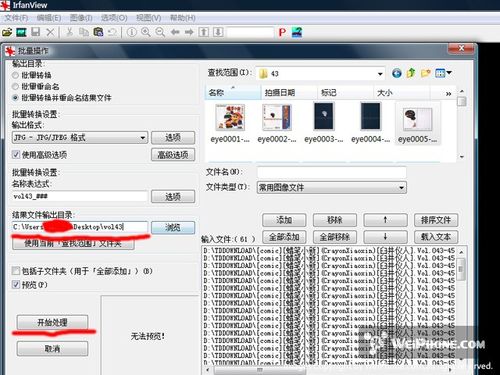The image size is (500, 375).
Task: Open the JPG output format dropdown
Action: (x=80, y=137)
